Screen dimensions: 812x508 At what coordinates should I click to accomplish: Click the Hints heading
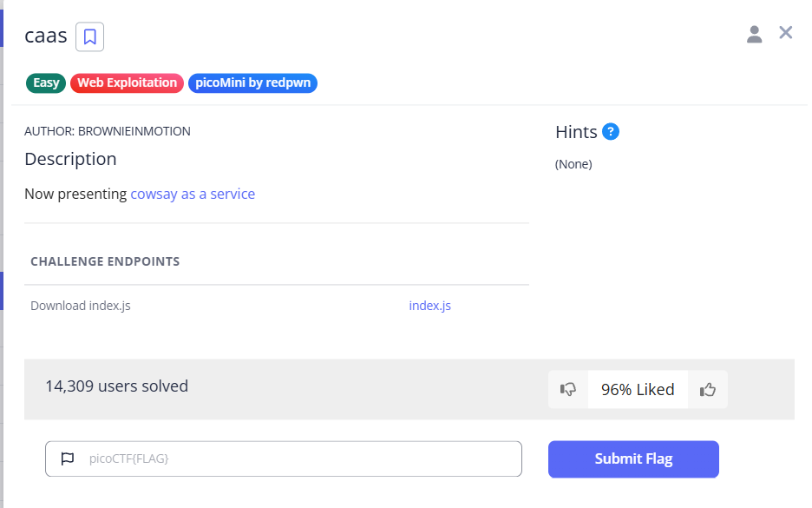[x=576, y=132]
